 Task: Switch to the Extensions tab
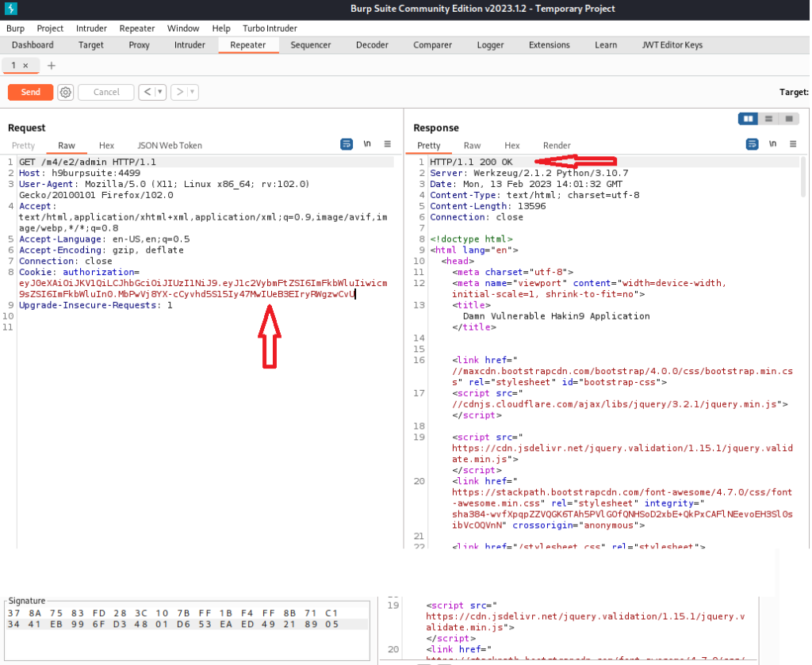(x=550, y=45)
